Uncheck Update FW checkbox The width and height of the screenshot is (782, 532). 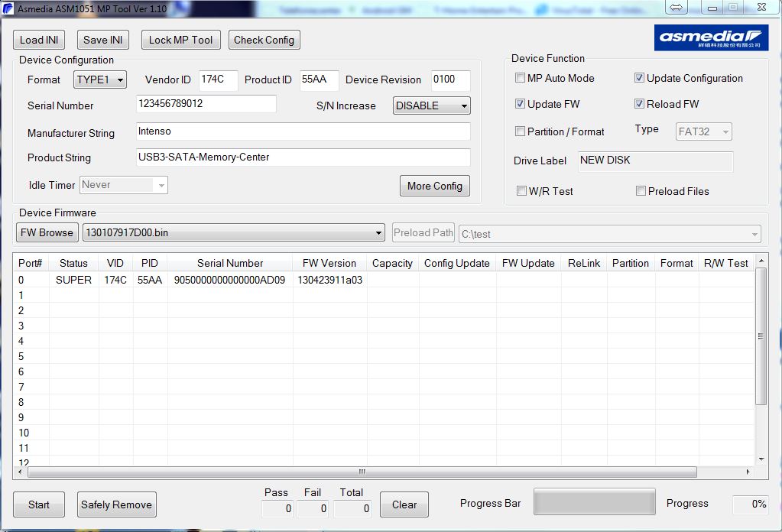click(x=520, y=104)
